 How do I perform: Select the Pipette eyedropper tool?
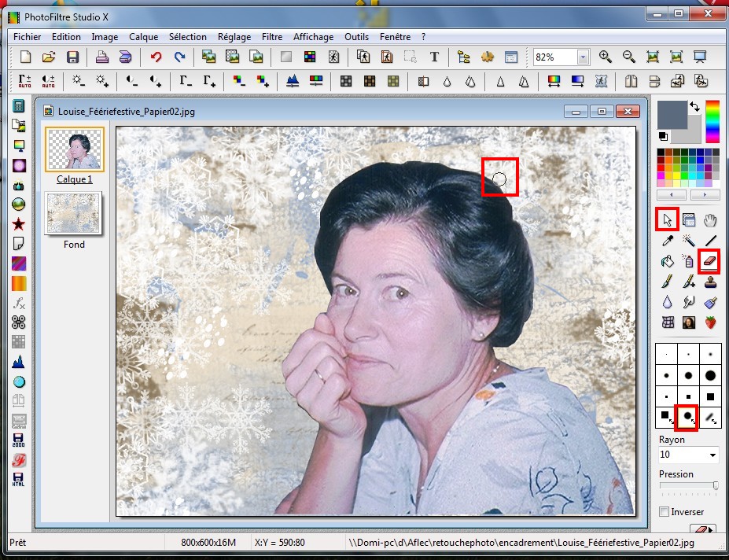(x=667, y=241)
